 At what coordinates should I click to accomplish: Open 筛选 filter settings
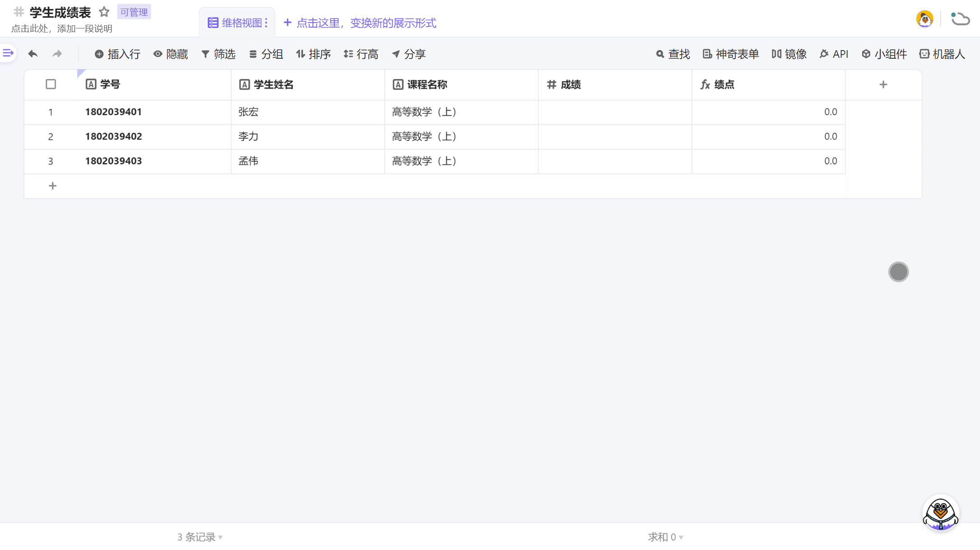(219, 54)
